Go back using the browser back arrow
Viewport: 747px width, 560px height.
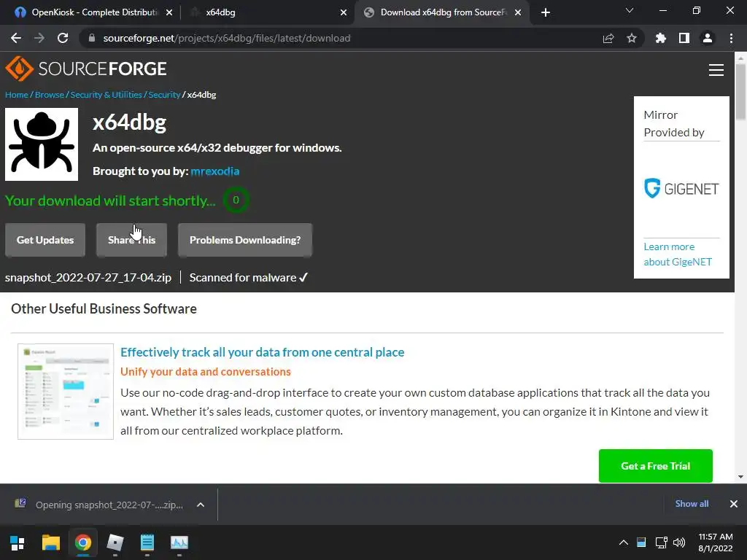[x=16, y=38]
